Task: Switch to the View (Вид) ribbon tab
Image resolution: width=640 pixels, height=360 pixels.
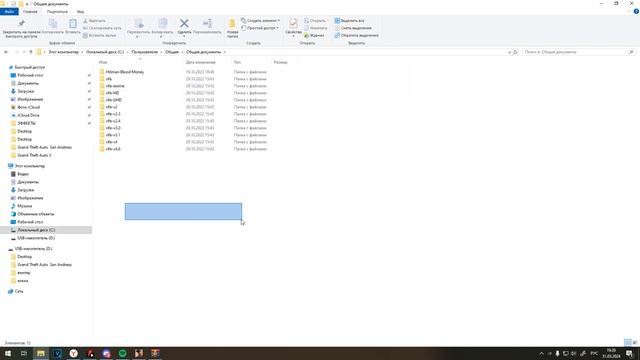Action: click(x=80, y=12)
